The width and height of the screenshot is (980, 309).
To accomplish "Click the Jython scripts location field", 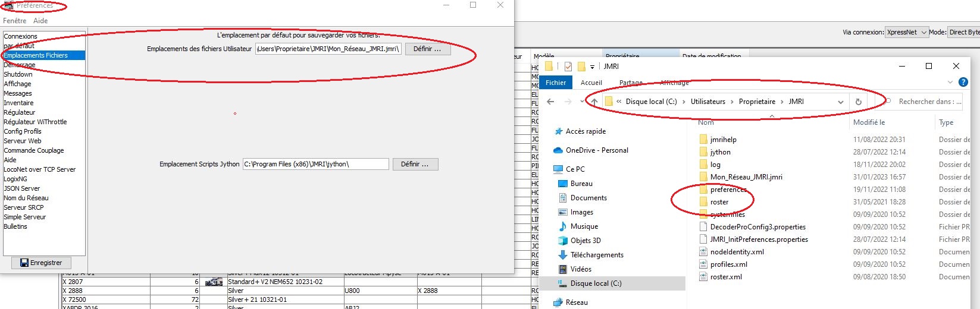I will [x=316, y=164].
